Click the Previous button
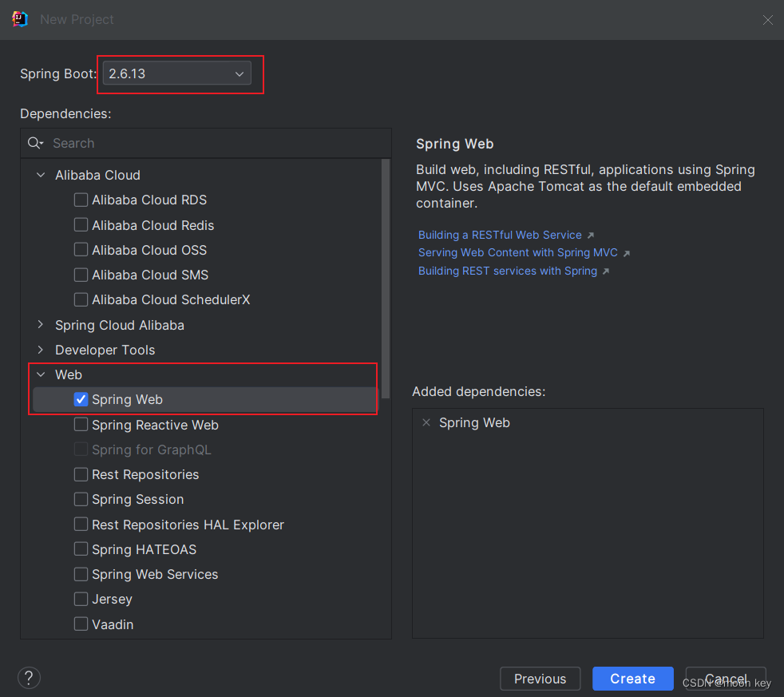The image size is (784, 697). tap(540, 679)
